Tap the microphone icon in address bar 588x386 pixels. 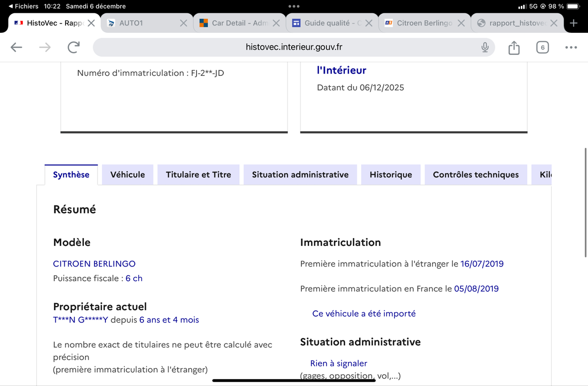(x=485, y=47)
